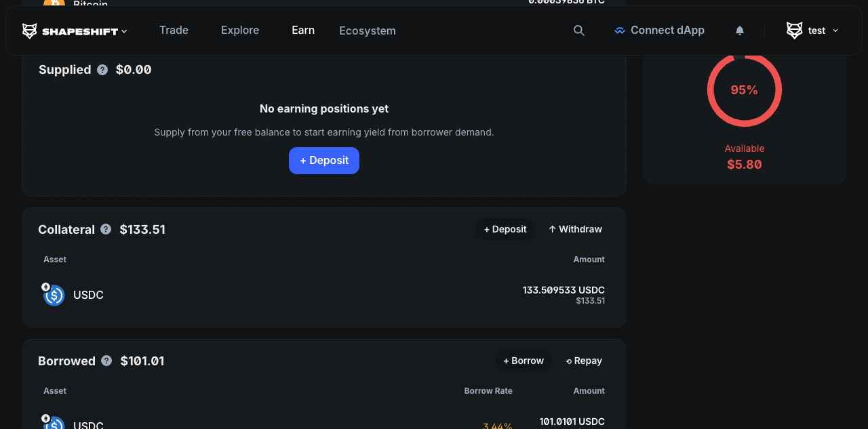Open the search magnifier icon
The image size is (868, 429).
(x=579, y=30)
